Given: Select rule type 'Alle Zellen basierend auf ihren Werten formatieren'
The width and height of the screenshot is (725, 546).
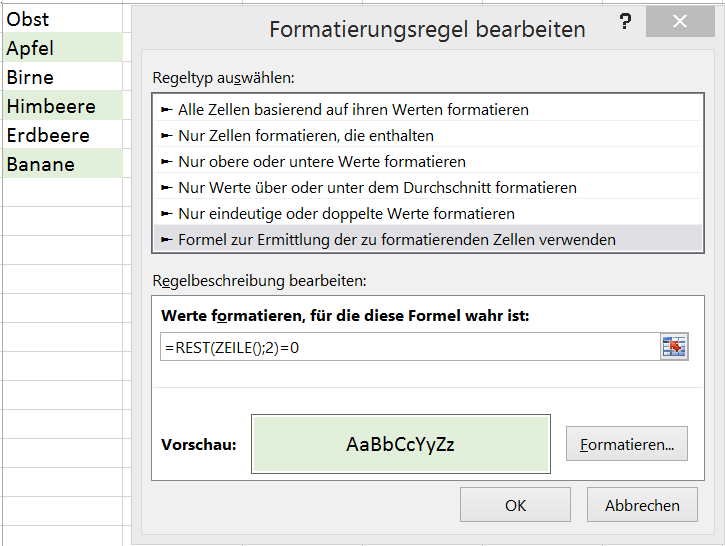Looking at the screenshot, I should [x=428, y=110].
